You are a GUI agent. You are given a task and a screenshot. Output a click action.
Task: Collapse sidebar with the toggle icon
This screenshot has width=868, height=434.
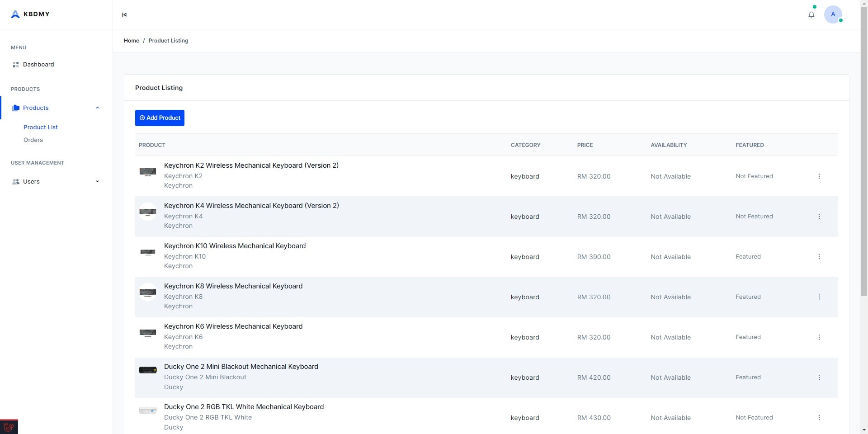[124, 14]
